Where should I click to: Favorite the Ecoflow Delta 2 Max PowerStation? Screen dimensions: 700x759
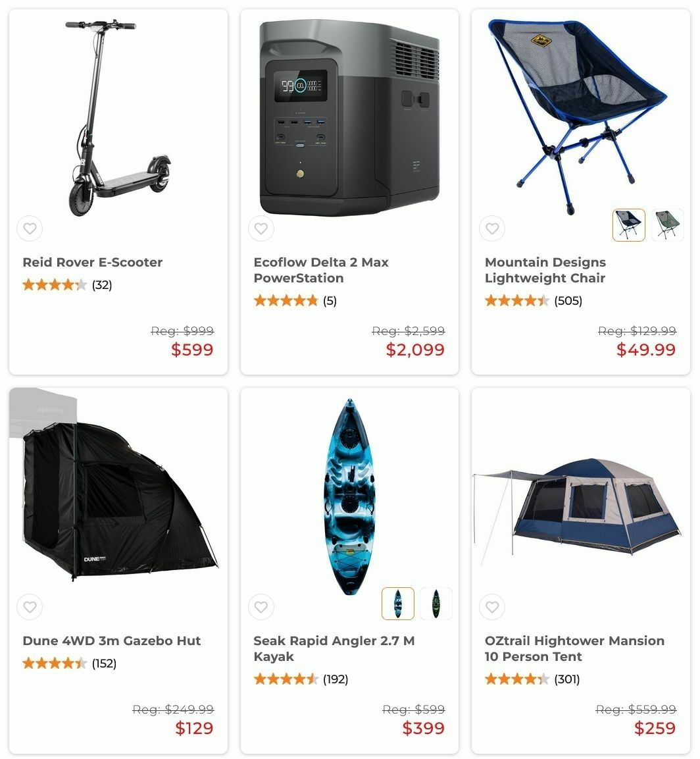[261, 228]
